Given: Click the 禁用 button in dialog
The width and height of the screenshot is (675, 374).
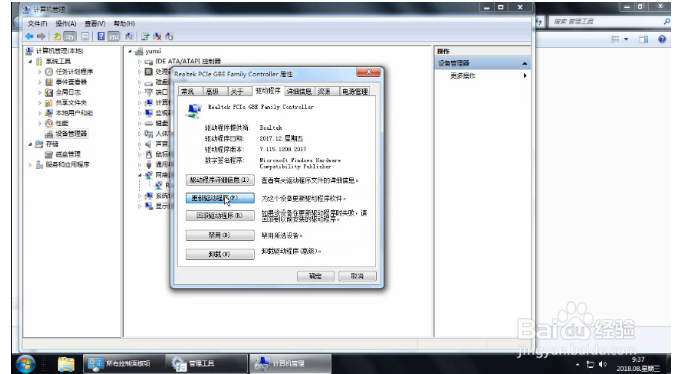Looking at the screenshot, I should (x=220, y=235).
